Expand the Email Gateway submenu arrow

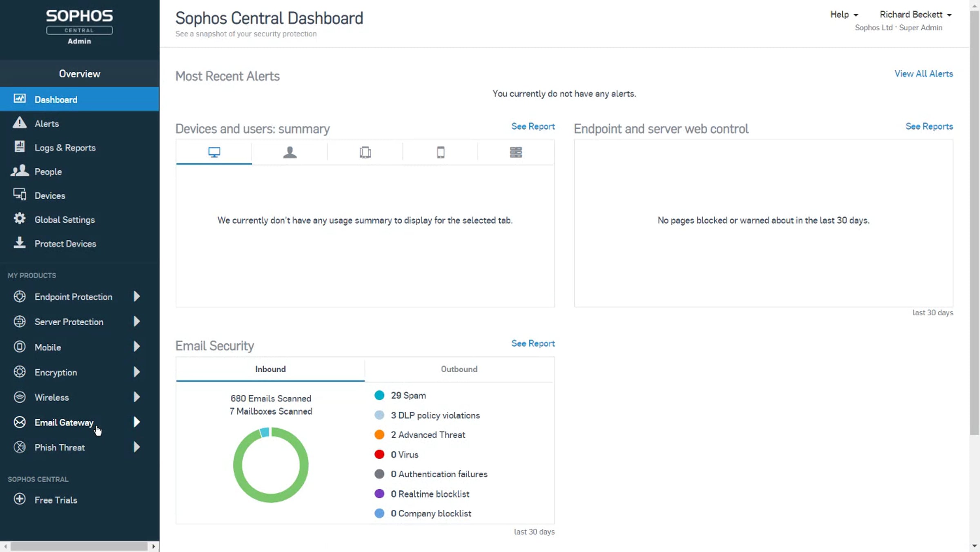tap(137, 422)
